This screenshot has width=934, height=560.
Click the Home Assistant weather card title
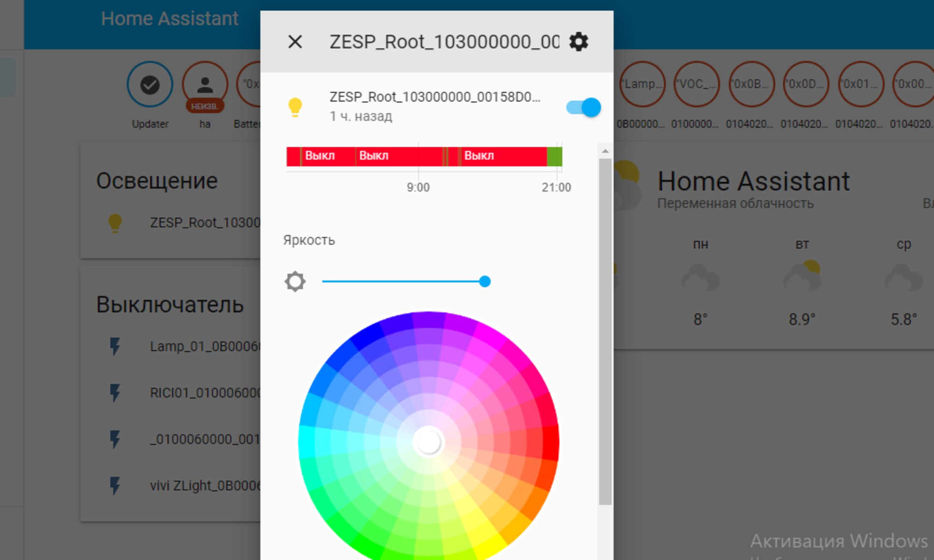(753, 181)
